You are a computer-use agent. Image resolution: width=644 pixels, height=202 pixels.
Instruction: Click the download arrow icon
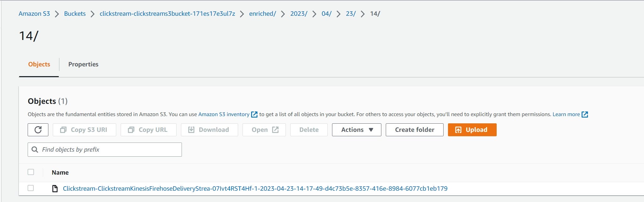pyautogui.click(x=191, y=130)
